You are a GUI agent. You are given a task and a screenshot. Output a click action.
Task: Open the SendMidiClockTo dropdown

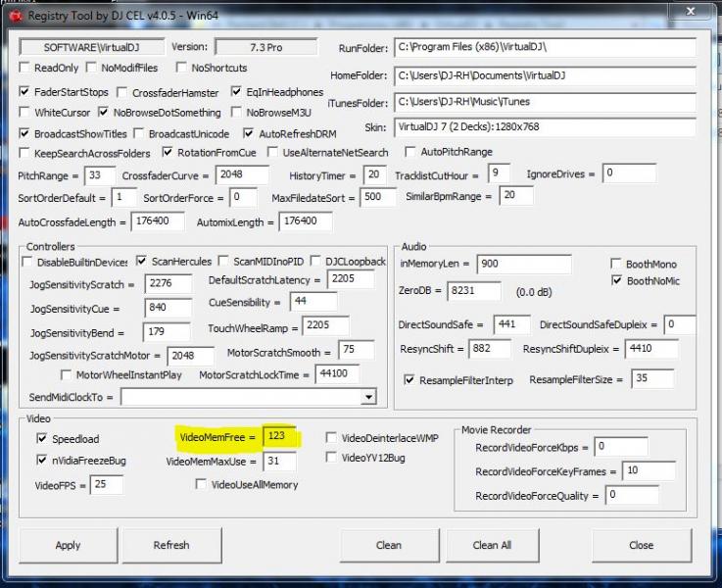pos(368,397)
